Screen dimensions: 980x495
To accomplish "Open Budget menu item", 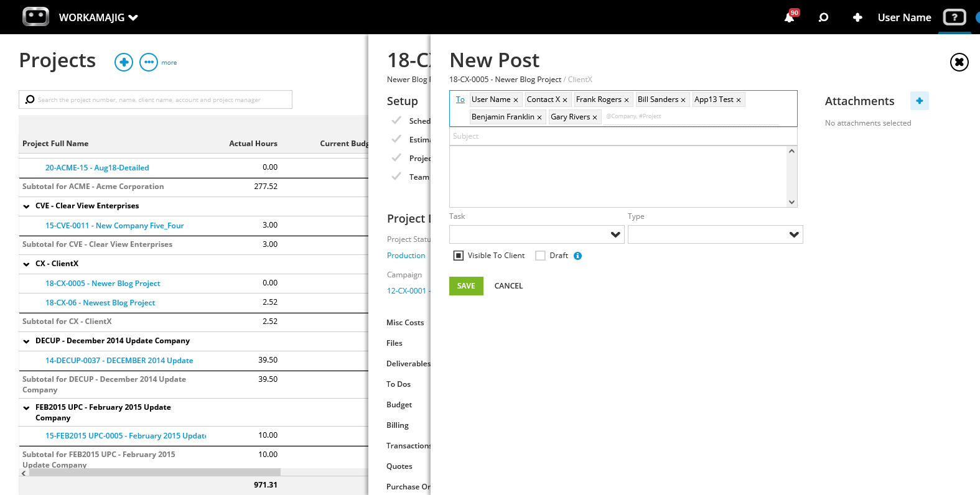I will click(x=399, y=405).
